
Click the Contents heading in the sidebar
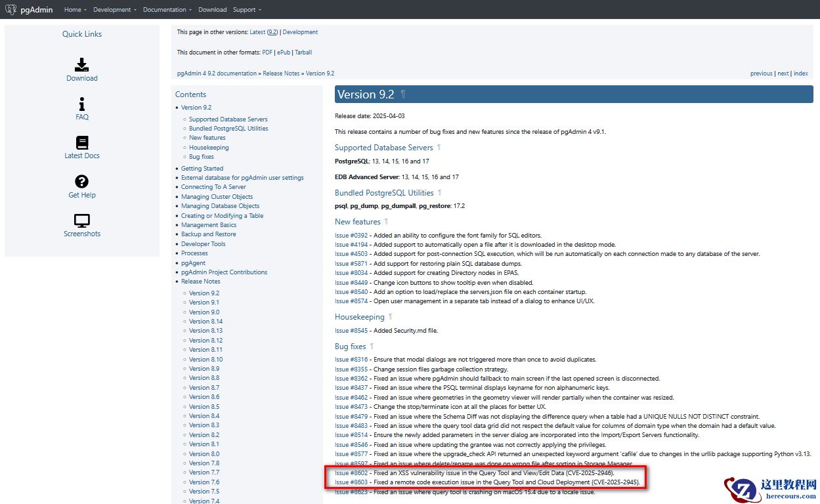click(x=190, y=94)
